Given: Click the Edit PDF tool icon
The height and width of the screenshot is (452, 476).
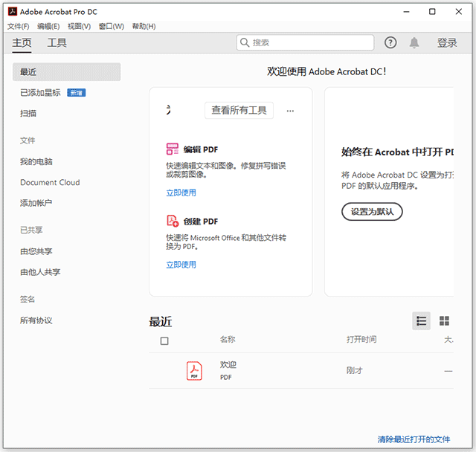Looking at the screenshot, I should [172, 149].
